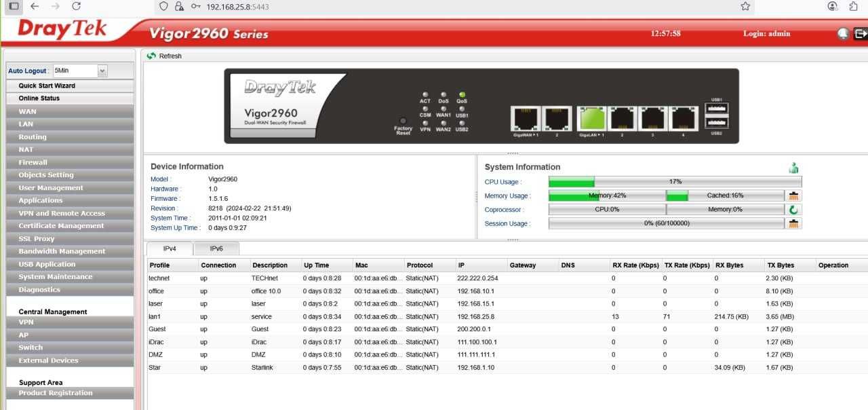Click the GigaWAN 1 port on router image
The height and width of the screenshot is (410, 868).
click(526, 119)
